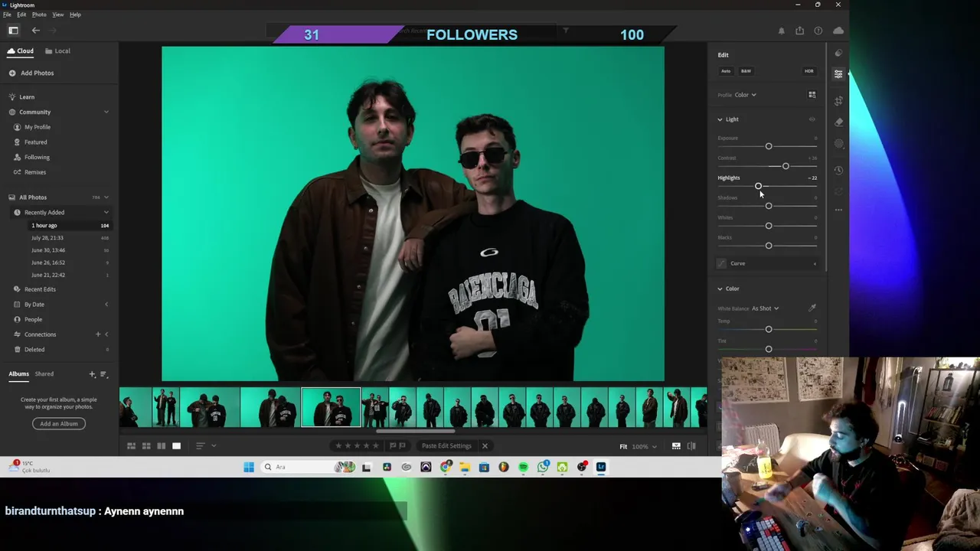Click the Contrast slider handle
980x551 pixels.
tap(786, 166)
